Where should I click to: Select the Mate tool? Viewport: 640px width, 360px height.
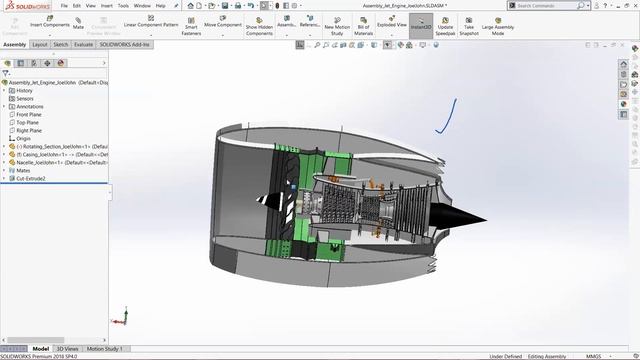tap(78, 24)
